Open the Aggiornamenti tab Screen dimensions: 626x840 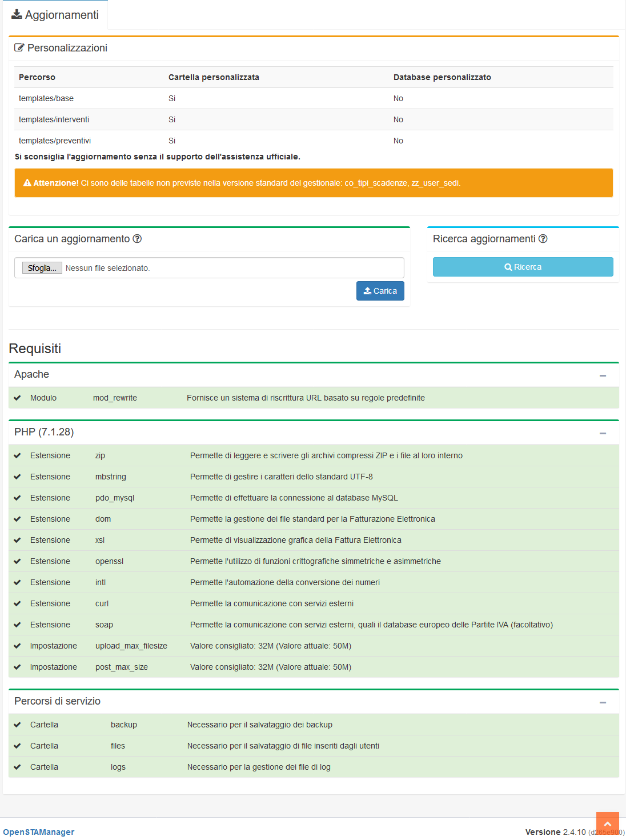(55, 15)
